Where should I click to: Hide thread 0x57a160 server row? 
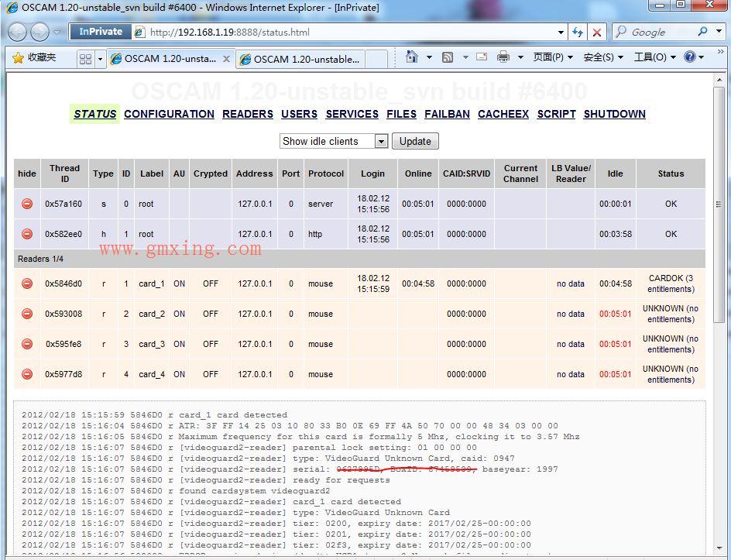pyautogui.click(x=27, y=204)
